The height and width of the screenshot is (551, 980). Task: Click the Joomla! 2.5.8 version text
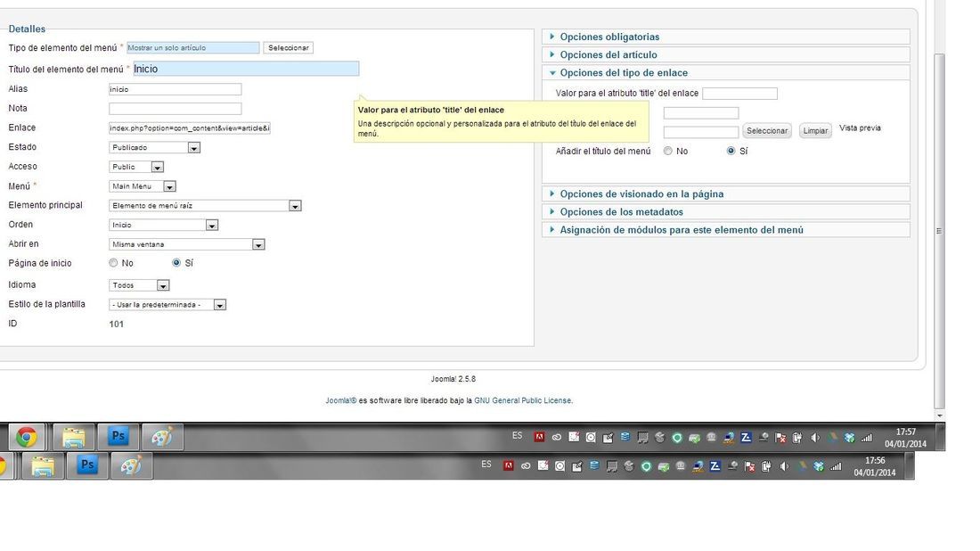[x=453, y=379]
